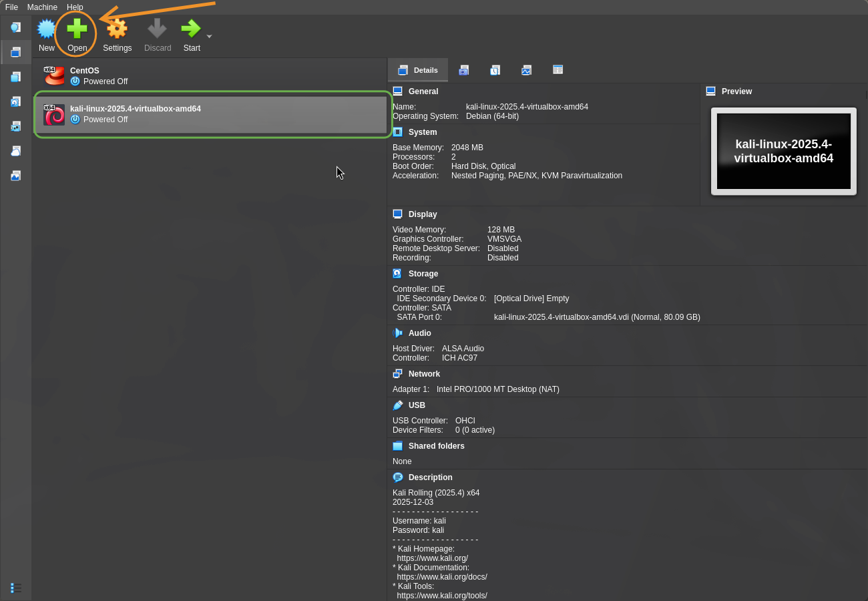Click the https://www.kali.org/ homepage URL

[432, 558]
